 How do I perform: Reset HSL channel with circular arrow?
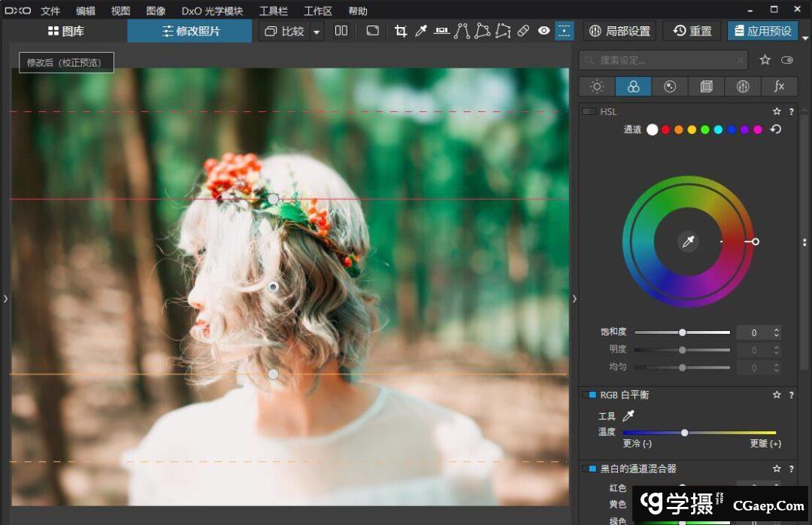click(x=776, y=129)
